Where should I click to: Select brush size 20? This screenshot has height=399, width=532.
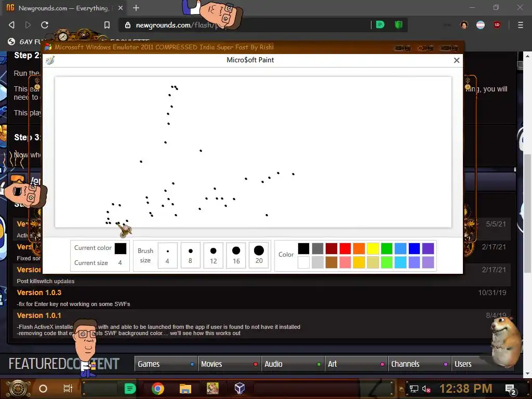[259, 255]
